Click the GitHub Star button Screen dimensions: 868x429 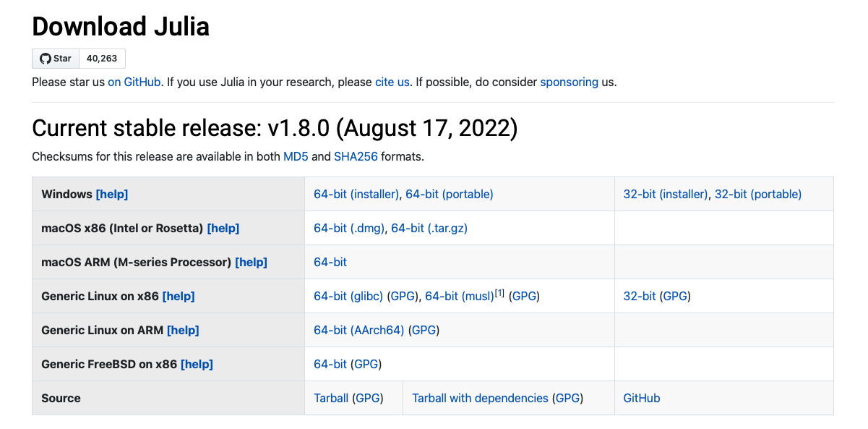[56, 59]
